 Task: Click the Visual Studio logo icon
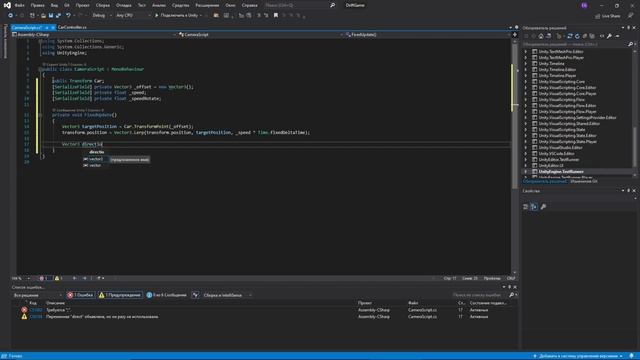coord(7,5)
